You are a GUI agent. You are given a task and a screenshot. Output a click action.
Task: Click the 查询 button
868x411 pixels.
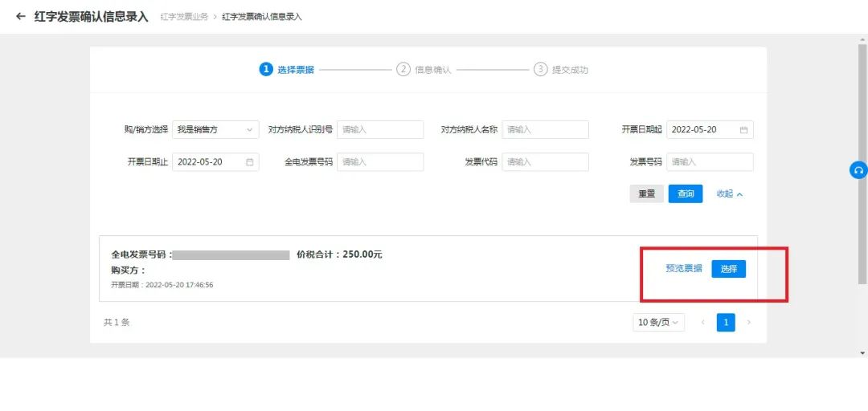(x=686, y=193)
